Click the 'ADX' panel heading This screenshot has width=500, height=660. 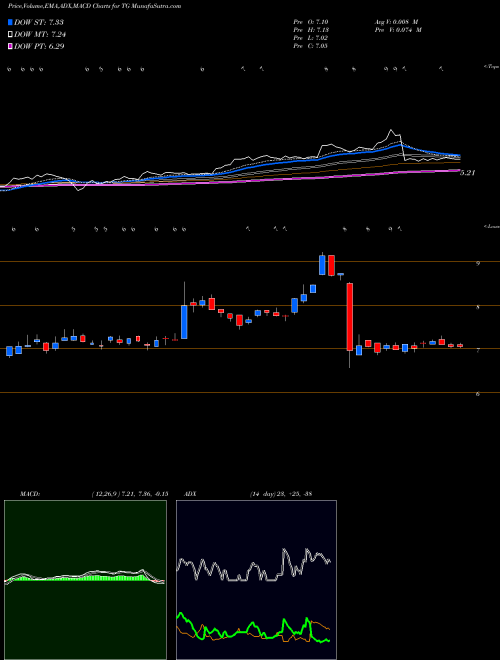(191, 494)
